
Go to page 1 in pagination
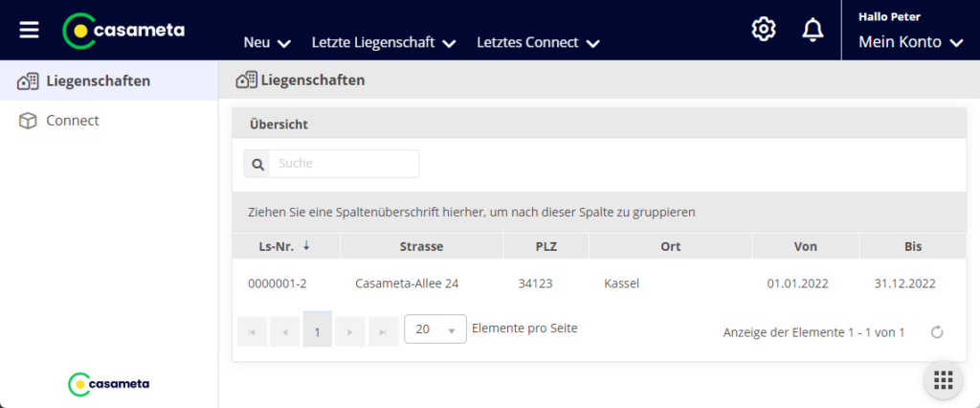pos(317,330)
